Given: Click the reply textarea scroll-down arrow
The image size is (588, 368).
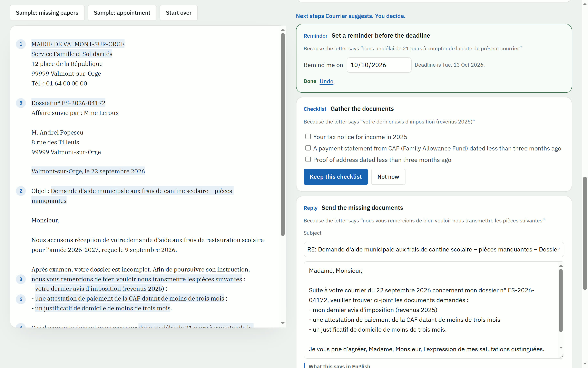Looking at the screenshot, I should pyautogui.click(x=561, y=348).
